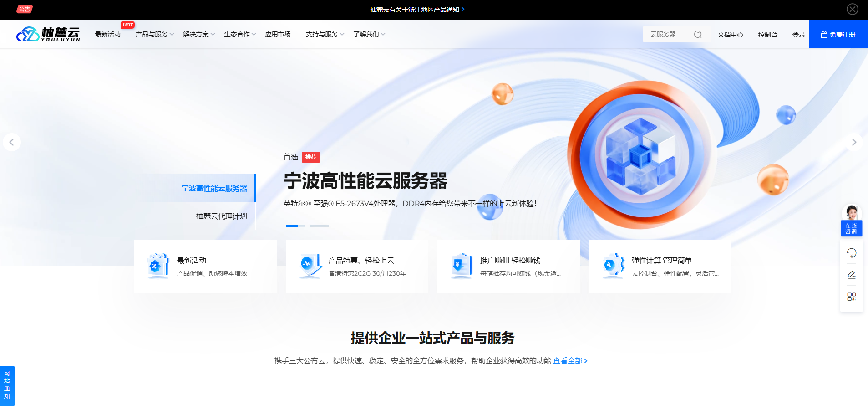This screenshot has width=868, height=411.
Task: Click the feedback pencil icon
Action: [x=851, y=274]
